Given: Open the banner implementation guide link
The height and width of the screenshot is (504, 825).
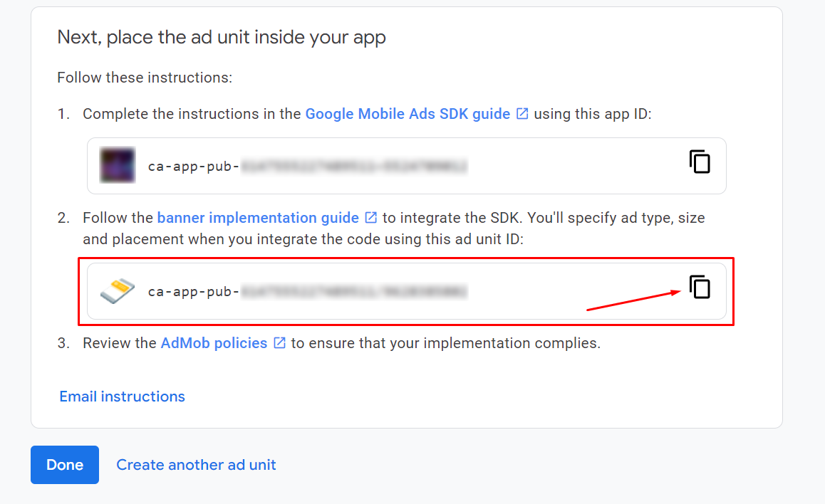Looking at the screenshot, I should (x=258, y=218).
